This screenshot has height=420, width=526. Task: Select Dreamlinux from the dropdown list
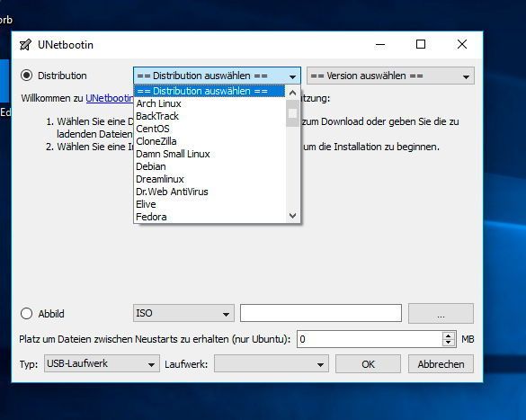point(210,179)
